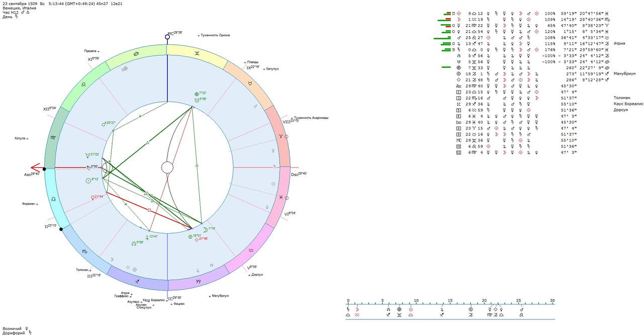Click the Jupiter marker near 14 on the ruler
The height and width of the screenshot is (335, 644).
tap(442, 309)
